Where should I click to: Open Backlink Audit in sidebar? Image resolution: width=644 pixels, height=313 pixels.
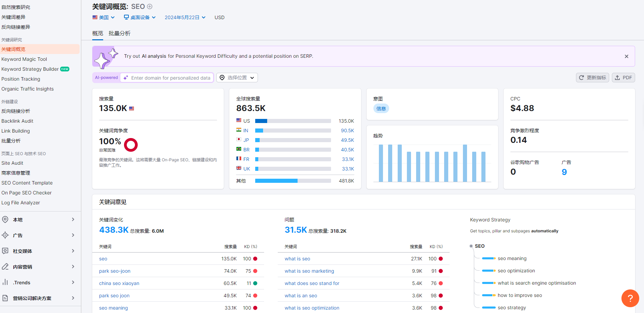pos(17,121)
